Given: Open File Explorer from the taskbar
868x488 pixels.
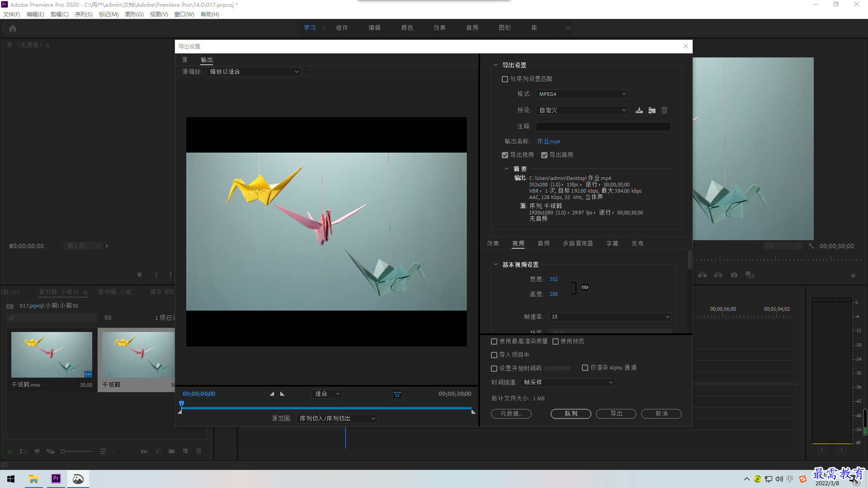Looking at the screenshot, I should pyautogui.click(x=33, y=479).
